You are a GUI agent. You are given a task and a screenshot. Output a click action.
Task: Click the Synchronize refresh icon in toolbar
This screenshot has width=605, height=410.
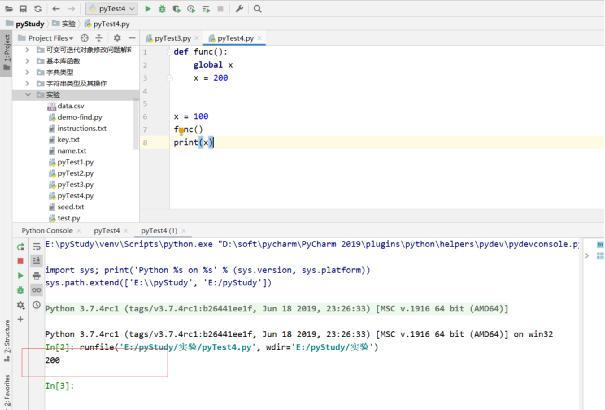pos(38,8)
